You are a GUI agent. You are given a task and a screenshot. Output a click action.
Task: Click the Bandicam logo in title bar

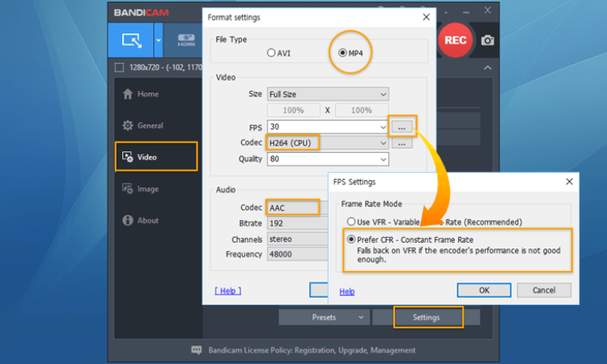tap(142, 13)
